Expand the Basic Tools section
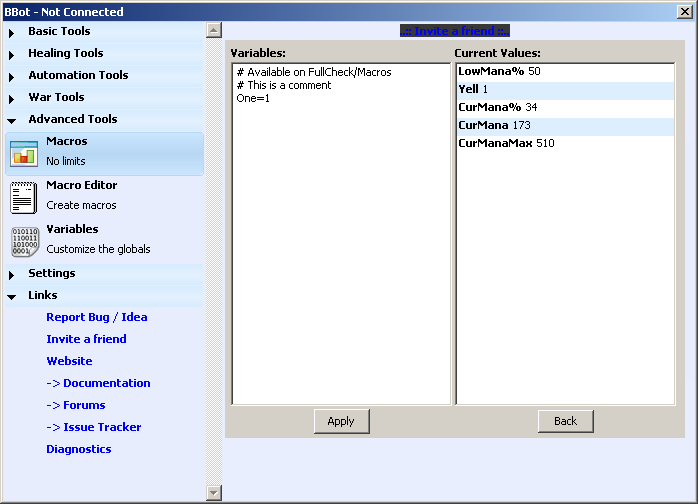This screenshot has height=504, width=698. (59, 32)
